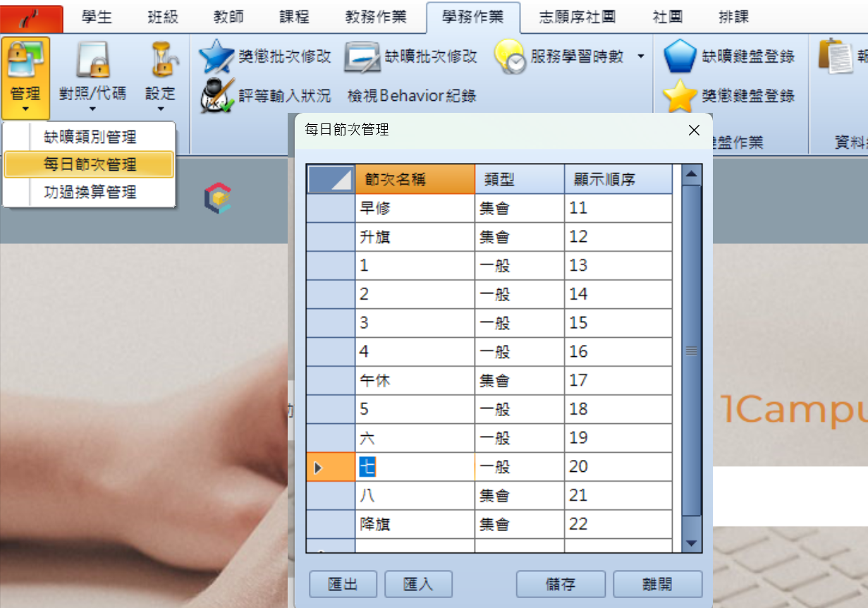Switch to the 課程 tab
This screenshot has height=608, width=868.
click(x=293, y=18)
